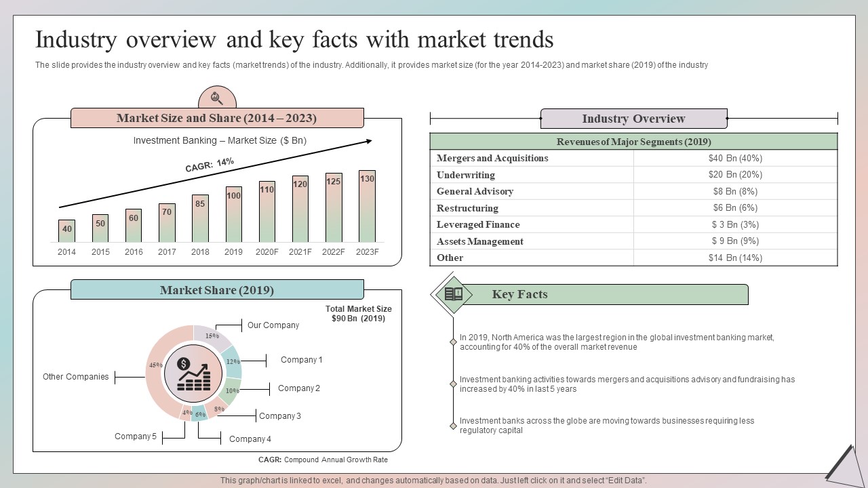Click the 'linked to excel' footer note
This screenshot has height=488, width=868.
[433, 480]
